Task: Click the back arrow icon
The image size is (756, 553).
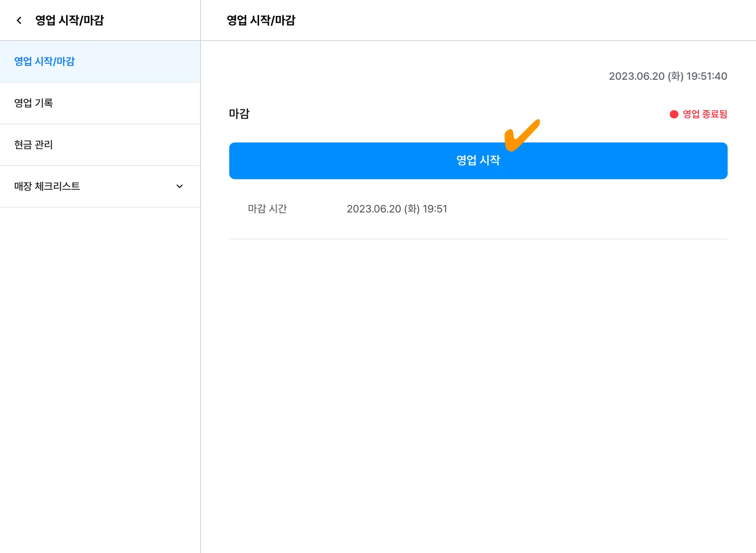Action: point(19,20)
